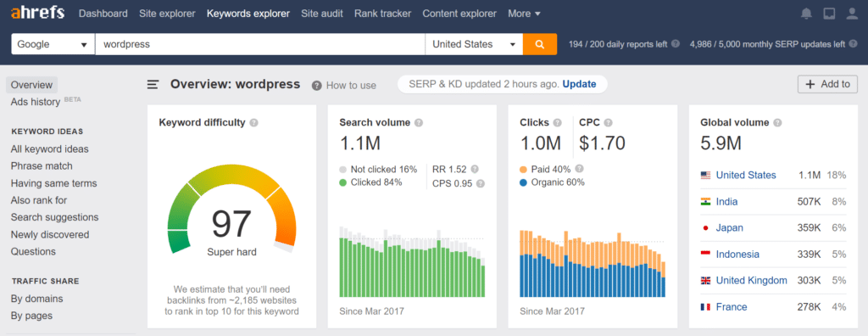Open the notifications bell
Image resolution: width=868 pixels, height=336 pixels.
point(807,14)
